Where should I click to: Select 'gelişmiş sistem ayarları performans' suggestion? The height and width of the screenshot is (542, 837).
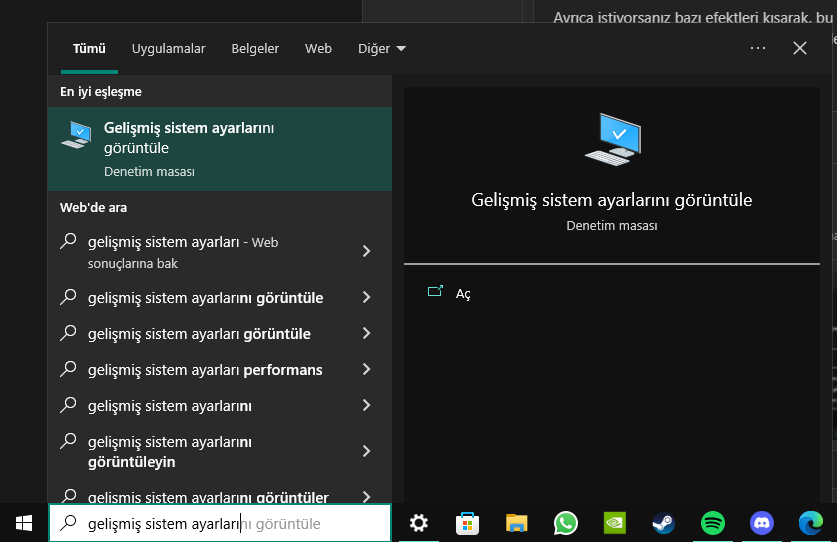coord(219,370)
